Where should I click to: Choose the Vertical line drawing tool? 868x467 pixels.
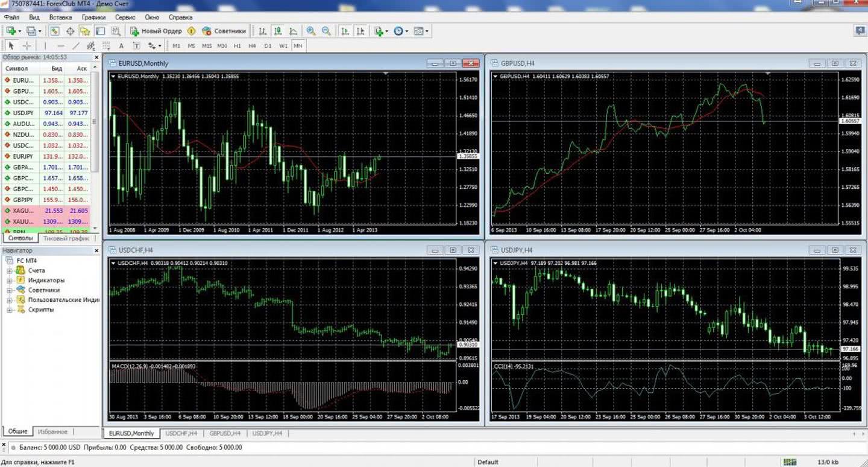click(x=45, y=46)
